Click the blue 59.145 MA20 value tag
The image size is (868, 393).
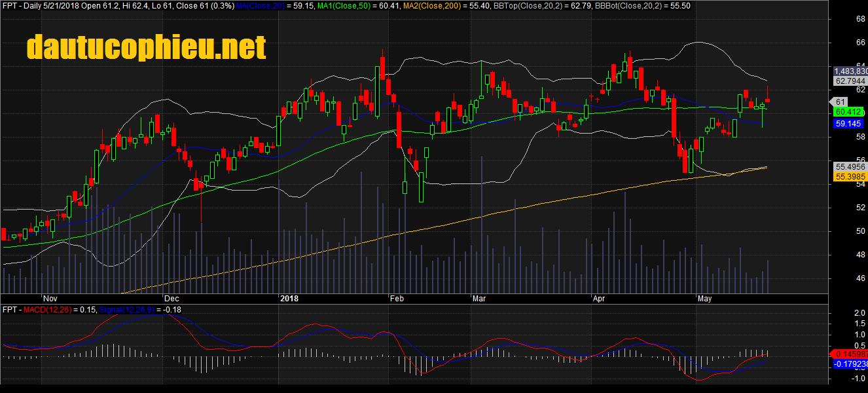coord(850,122)
